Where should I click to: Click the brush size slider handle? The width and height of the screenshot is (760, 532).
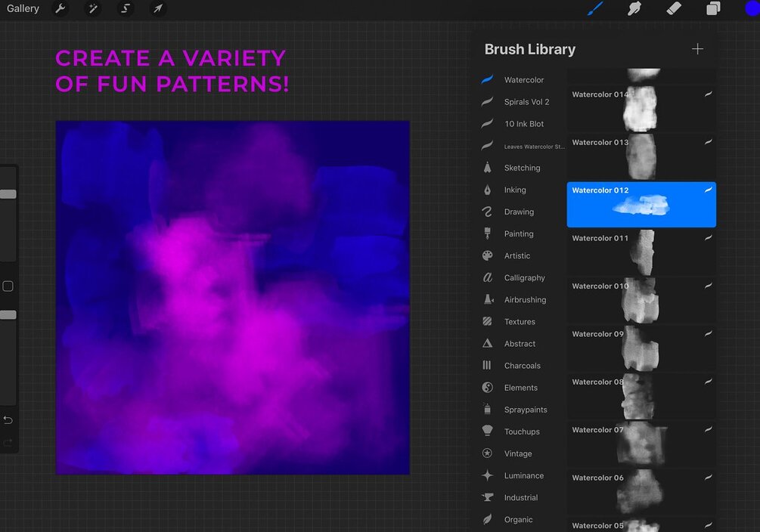[8, 194]
